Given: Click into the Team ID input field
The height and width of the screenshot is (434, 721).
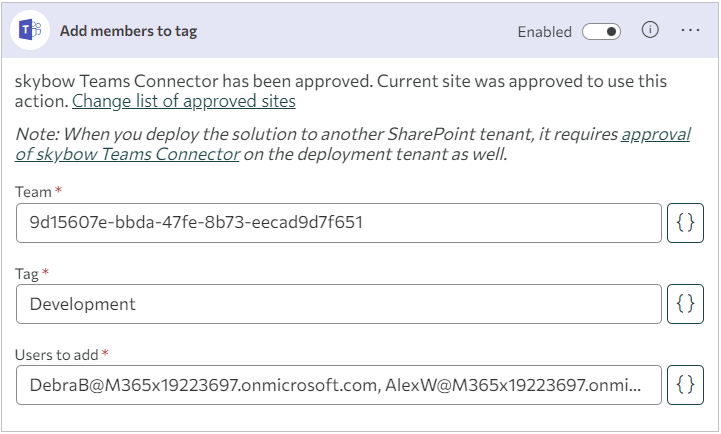Looking at the screenshot, I should [339, 223].
